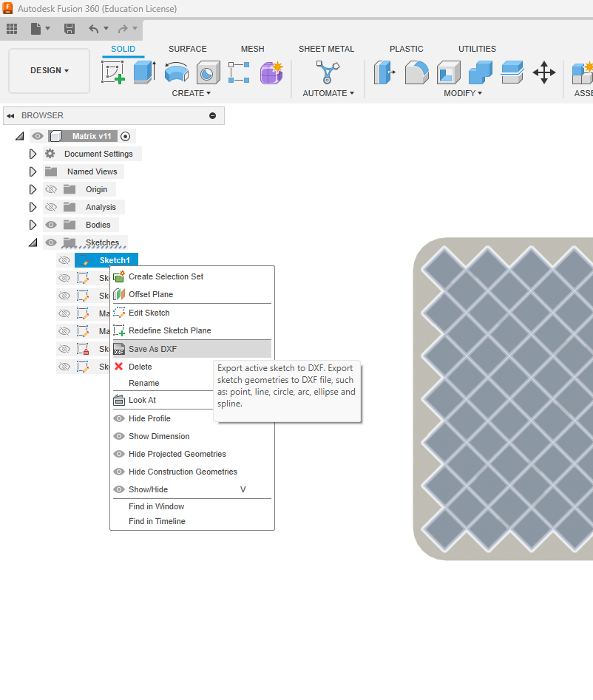Viewport: 593px width, 700px height.
Task: Click the Create Sketch tool icon
Action: (x=112, y=72)
